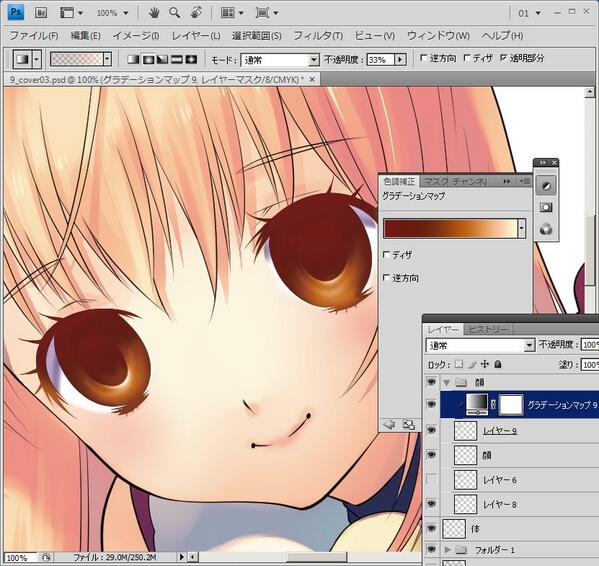This screenshot has height=566, width=599.
Task: Open the モード blend mode dropdown
Action: coord(280,60)
